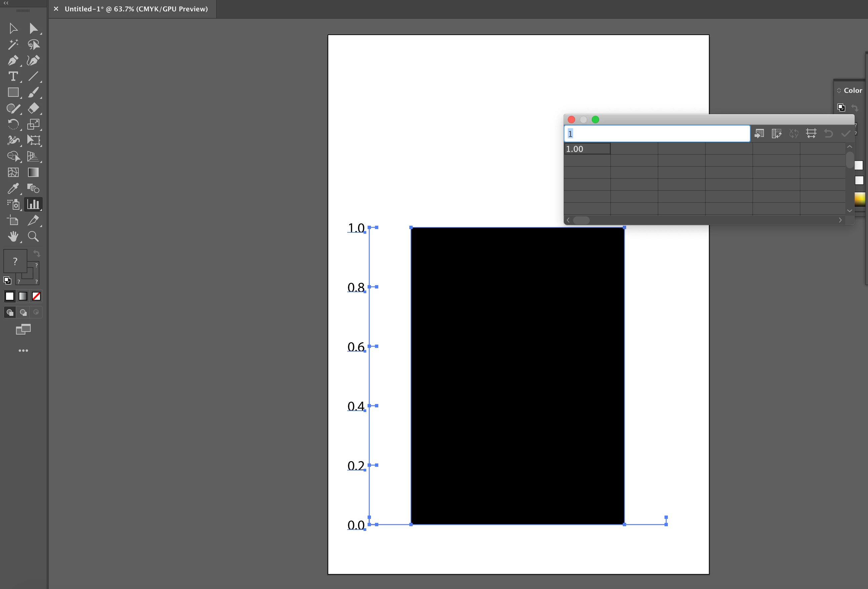Set fill to None (red slash)
This screenshot has width=868, height=589.
(x=36, y=297)
